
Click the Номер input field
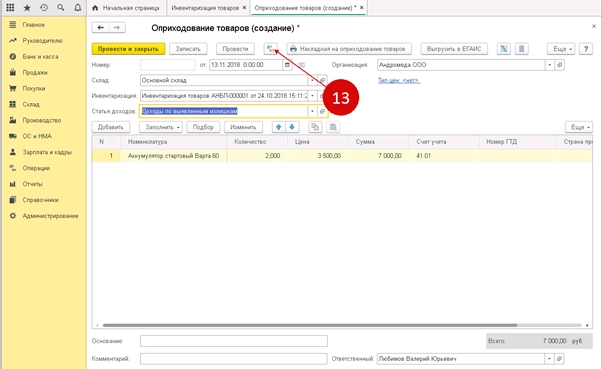click(168, 65)
